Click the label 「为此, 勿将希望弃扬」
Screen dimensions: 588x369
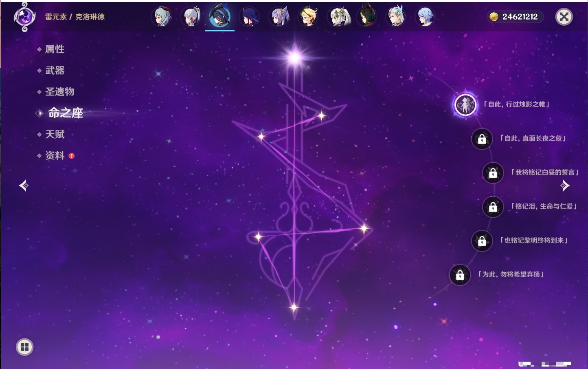[511, 274]
